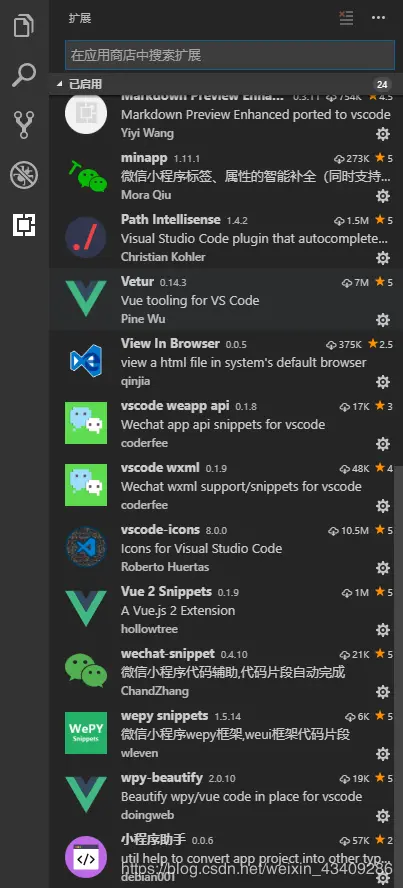
Task: Select the vscode weapp api title
Action: coord(175,405)
